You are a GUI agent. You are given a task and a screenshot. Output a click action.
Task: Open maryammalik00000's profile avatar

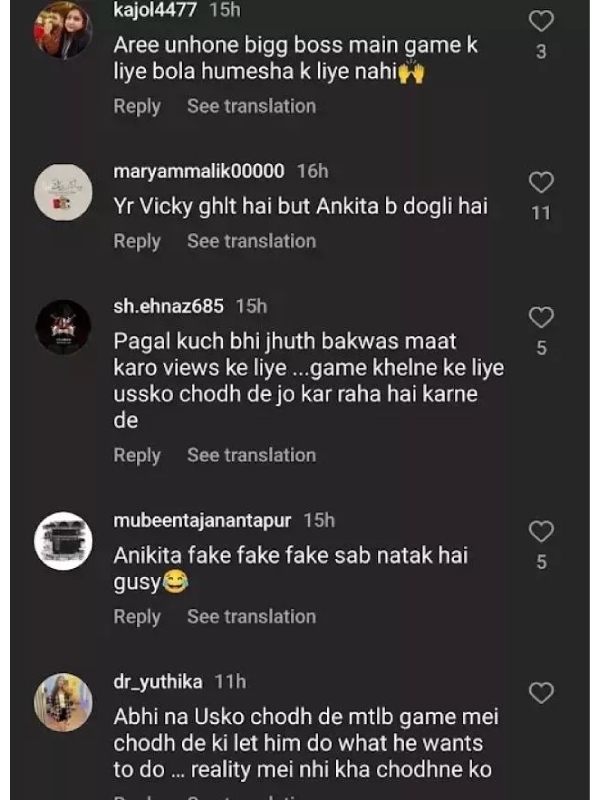coord(63,191)
